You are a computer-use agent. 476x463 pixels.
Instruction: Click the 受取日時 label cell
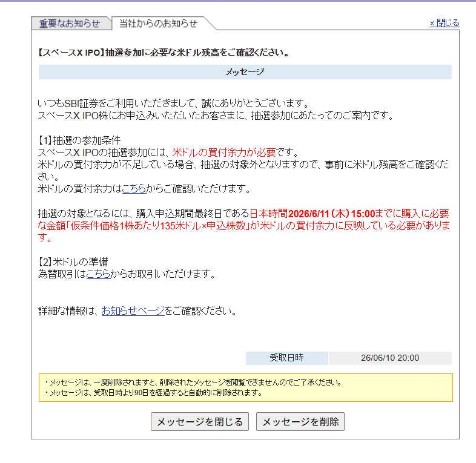coord(287,358)
